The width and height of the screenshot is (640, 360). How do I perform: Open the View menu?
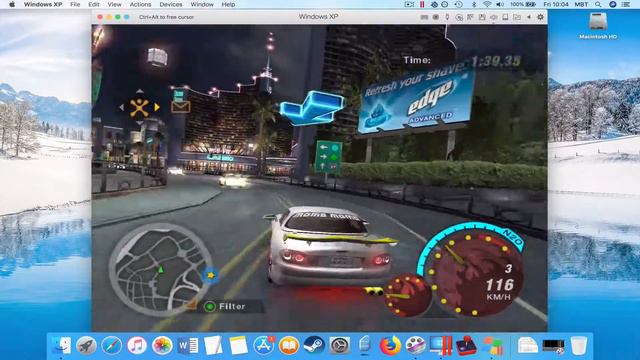pyautogui.click(x=114, y=4)
